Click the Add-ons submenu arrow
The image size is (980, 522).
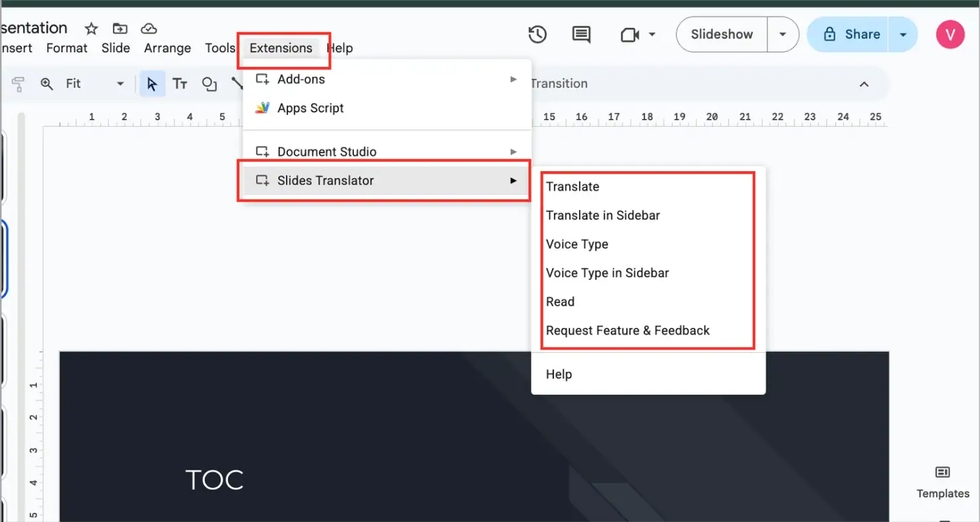[513, 79]
